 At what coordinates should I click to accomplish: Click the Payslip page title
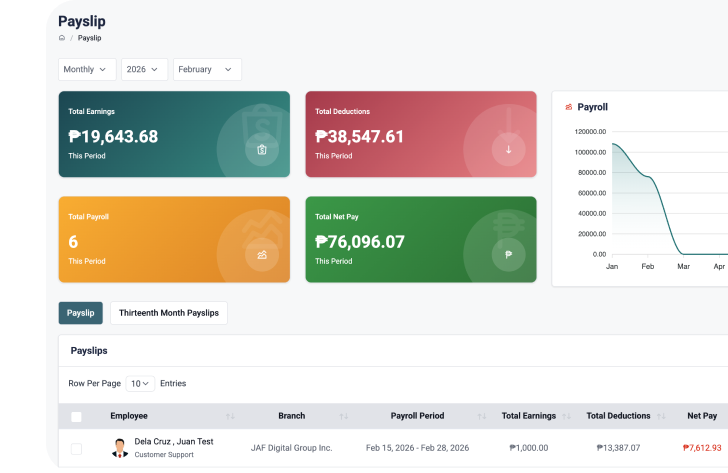pyautogui.click(x=82, y=21)
